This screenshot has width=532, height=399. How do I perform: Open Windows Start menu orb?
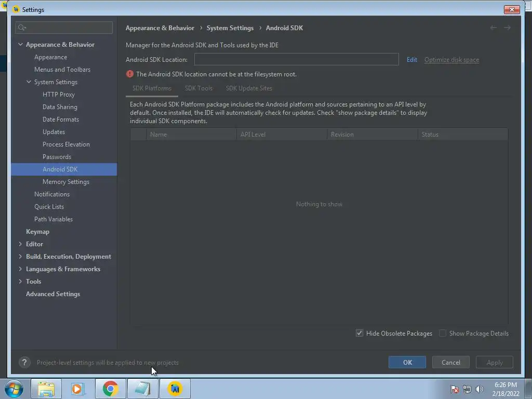[14, 389]
